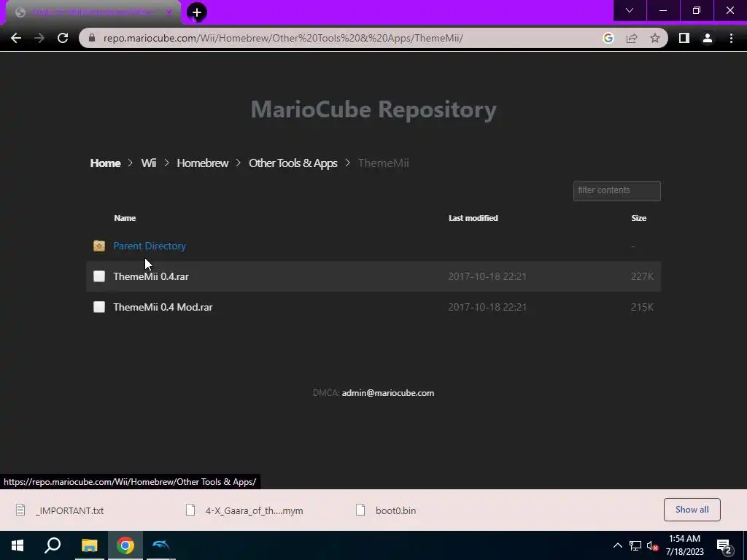Open the clock and date panel

pos(684,545)
